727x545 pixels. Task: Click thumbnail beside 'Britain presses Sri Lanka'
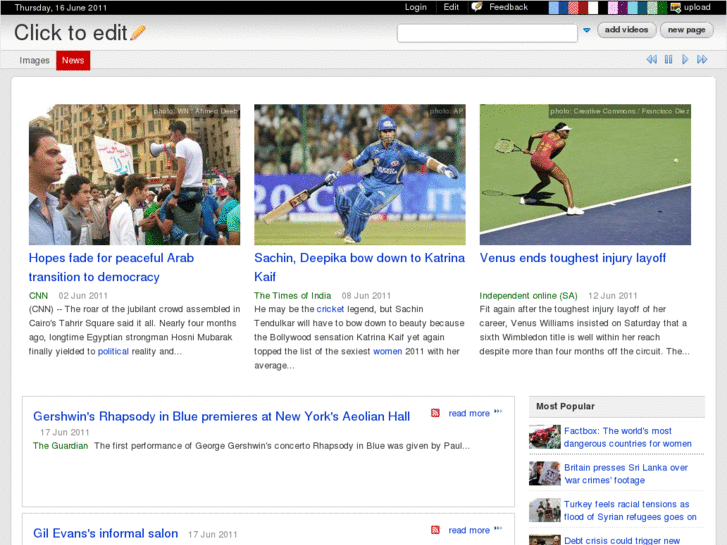point(545,474)
